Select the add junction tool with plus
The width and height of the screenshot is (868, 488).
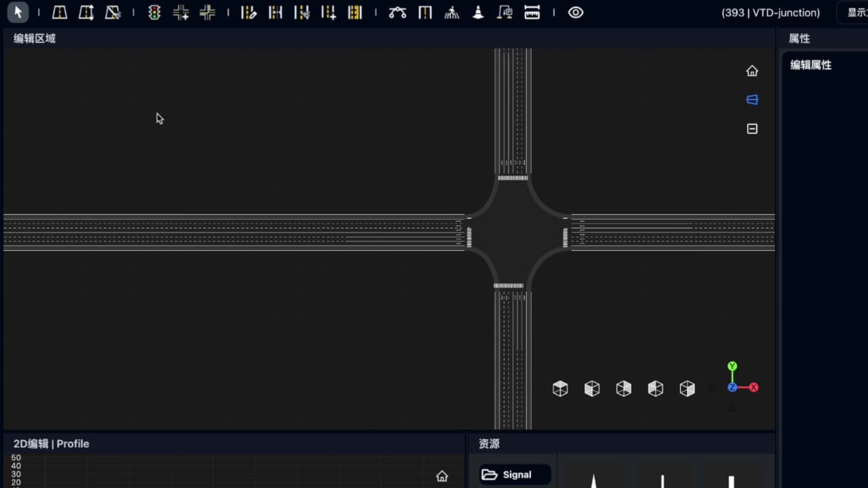(x=181, y=12)
